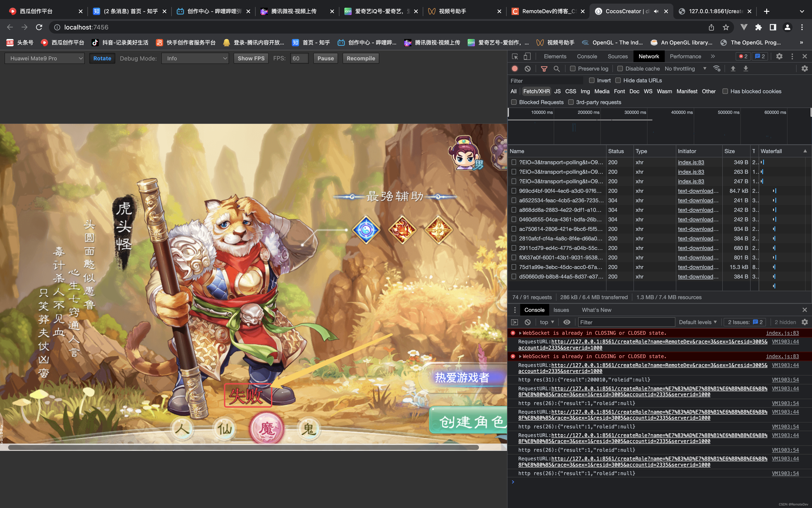Open network conditions wifi icon
This screenshot has height=508, width=812.
click(717, 68)
